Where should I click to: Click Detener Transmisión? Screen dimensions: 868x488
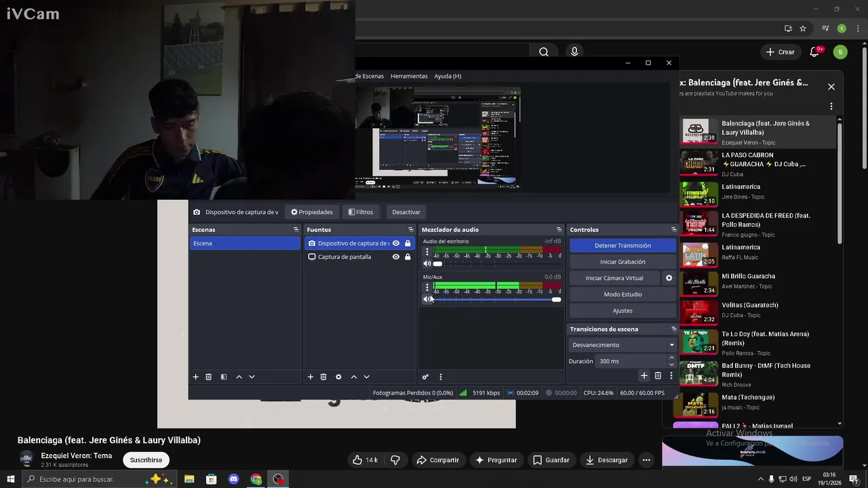tap(623, 245)
